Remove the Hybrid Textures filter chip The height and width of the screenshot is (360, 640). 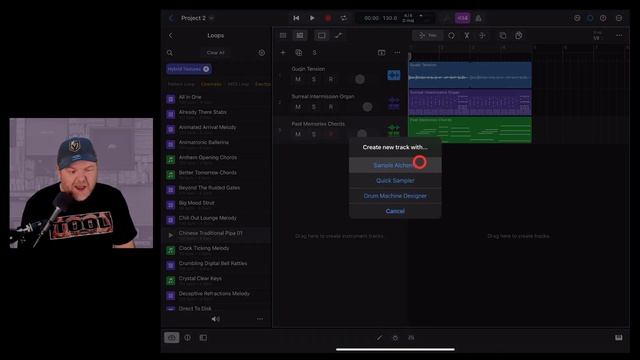(206, 69)
